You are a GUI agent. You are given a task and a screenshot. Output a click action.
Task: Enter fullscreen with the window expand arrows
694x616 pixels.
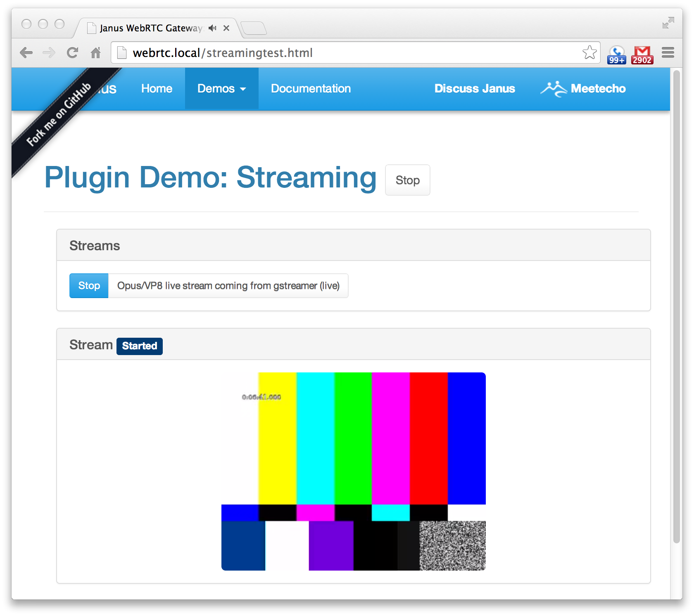pyautogui.click(x=668, y=23)
